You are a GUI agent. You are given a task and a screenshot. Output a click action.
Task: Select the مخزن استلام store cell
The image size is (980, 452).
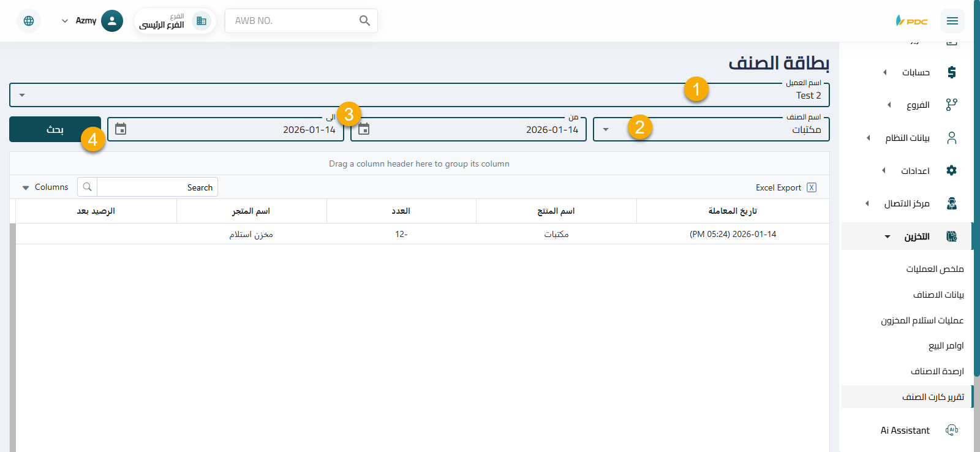[x=251, y=234]
